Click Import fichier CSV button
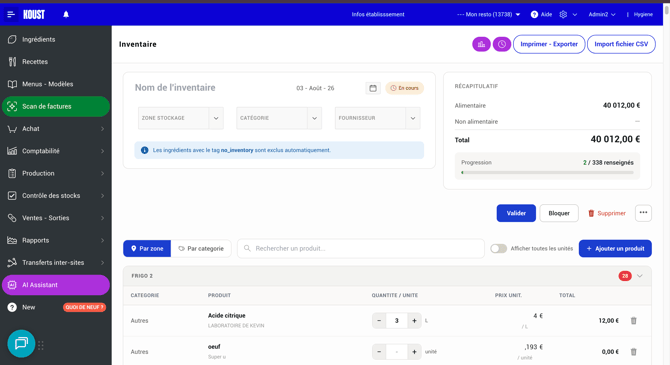 [x=621, y=44]
